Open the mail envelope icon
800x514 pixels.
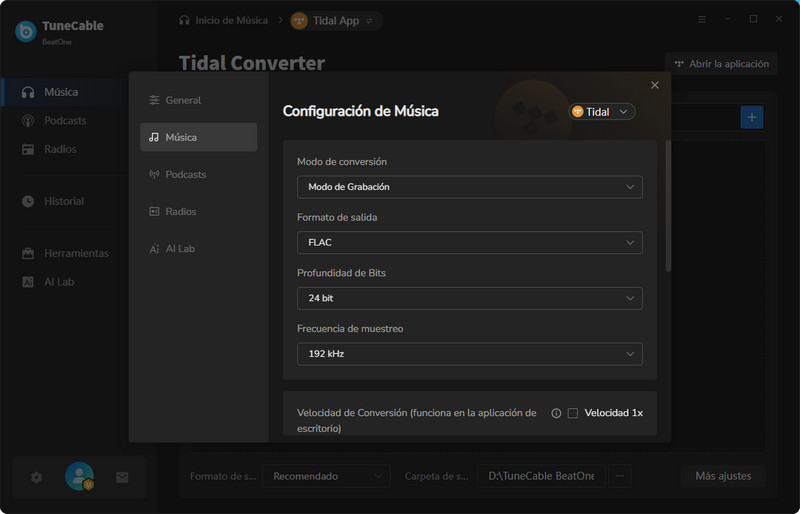tap(122, 477)
